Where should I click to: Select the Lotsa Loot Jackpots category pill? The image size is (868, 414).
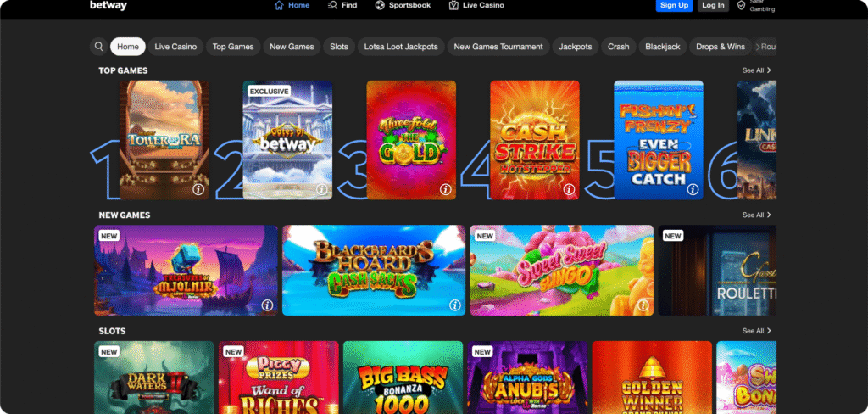point(401,47)
